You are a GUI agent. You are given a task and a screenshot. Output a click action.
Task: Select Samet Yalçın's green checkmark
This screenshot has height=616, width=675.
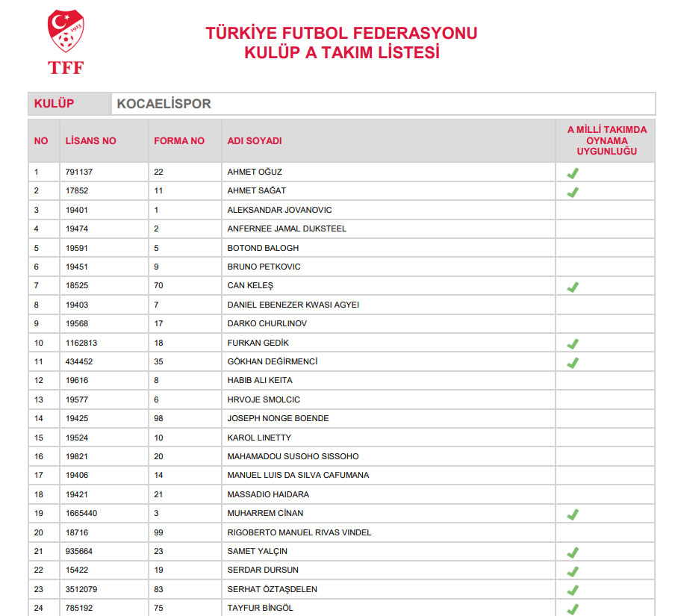click(573, 553)
